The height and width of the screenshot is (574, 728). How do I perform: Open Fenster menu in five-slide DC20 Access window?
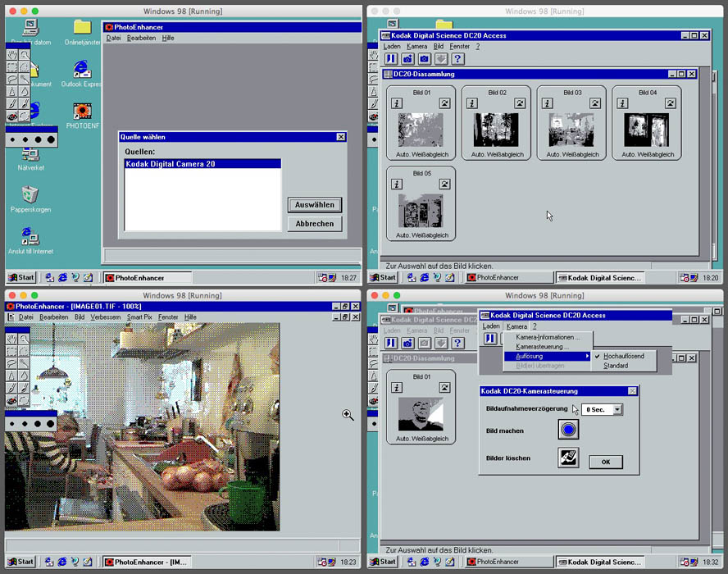click(460, 47)
